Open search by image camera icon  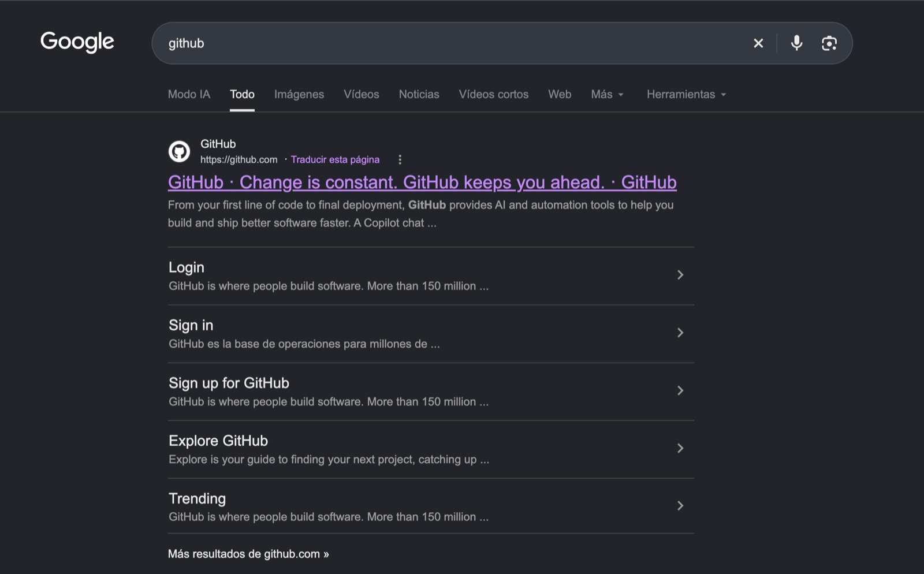[829, 43]
